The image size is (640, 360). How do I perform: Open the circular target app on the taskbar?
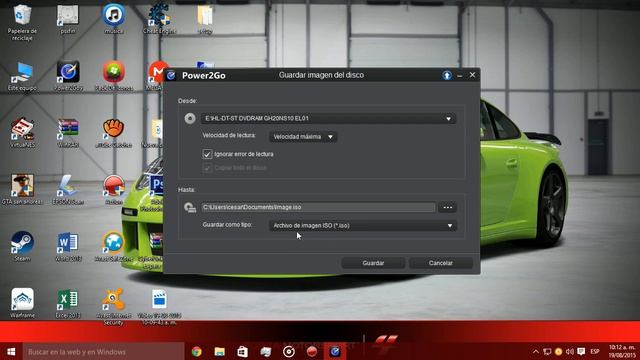tap(289, 351)
